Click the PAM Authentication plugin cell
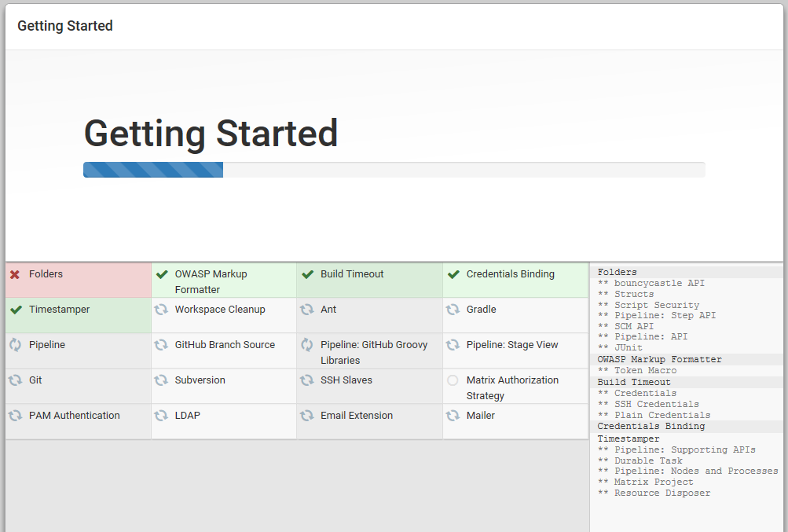Viewport: 788px width, 532px height. click(x=73, y=416)
